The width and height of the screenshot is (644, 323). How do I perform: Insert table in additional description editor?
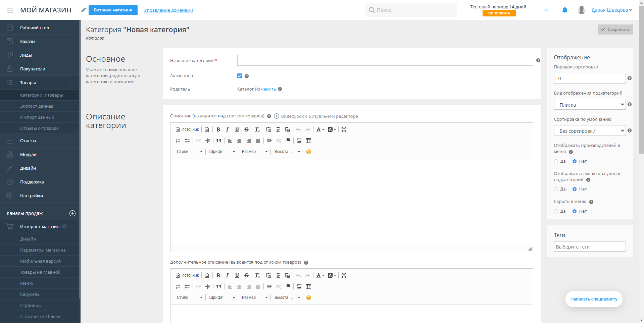[308, 286]
